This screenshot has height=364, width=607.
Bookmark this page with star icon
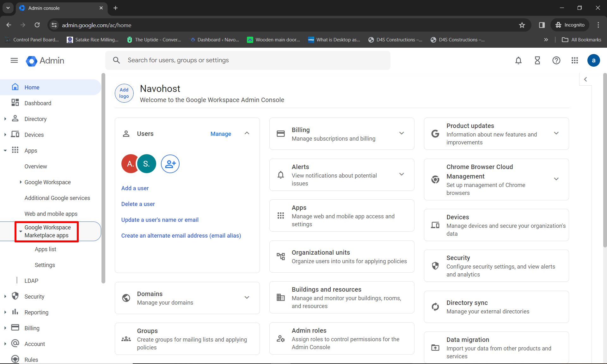tap(522, 25)
